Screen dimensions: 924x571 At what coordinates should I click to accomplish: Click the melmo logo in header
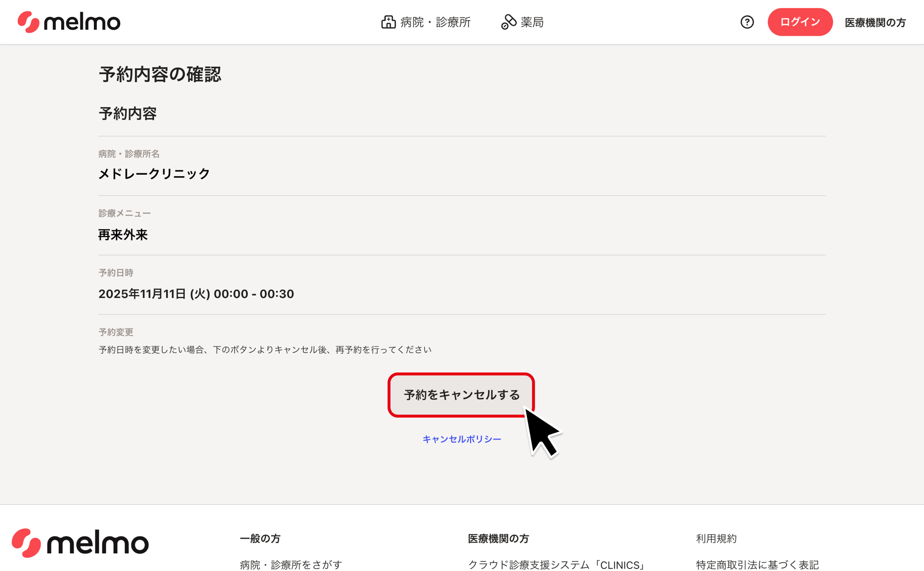(x=69, y=22)
